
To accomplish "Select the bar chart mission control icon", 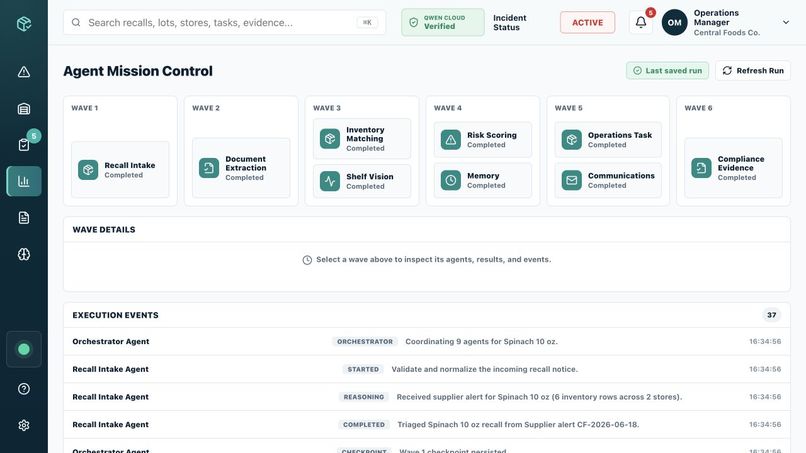I will pyautogui.click(x=24, y=181).
